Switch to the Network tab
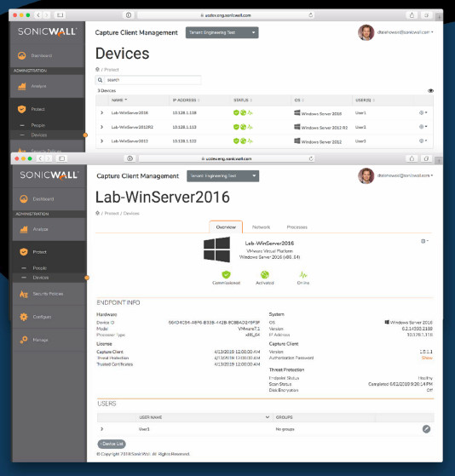Image resolution: width=455 pixels, height=476 pixels. 261,227
